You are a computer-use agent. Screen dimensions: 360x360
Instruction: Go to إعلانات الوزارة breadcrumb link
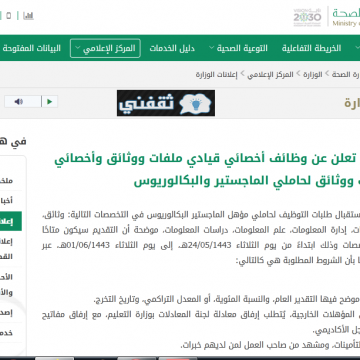pyautogui.click(x=217, y=74)
